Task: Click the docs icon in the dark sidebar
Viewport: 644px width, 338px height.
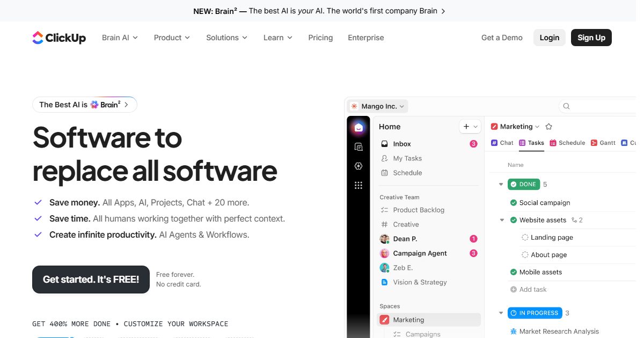Action: click(x=358, y=146)
